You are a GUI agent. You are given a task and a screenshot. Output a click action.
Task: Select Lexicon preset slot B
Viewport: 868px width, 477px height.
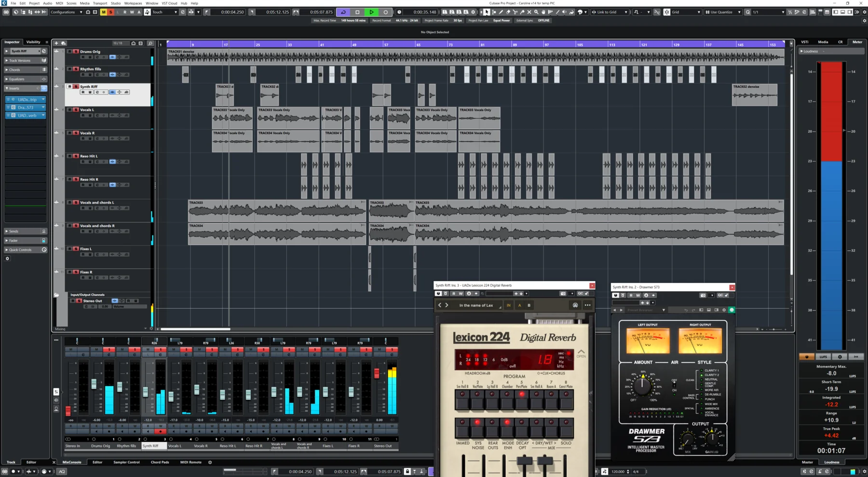(x=529, y=305)
